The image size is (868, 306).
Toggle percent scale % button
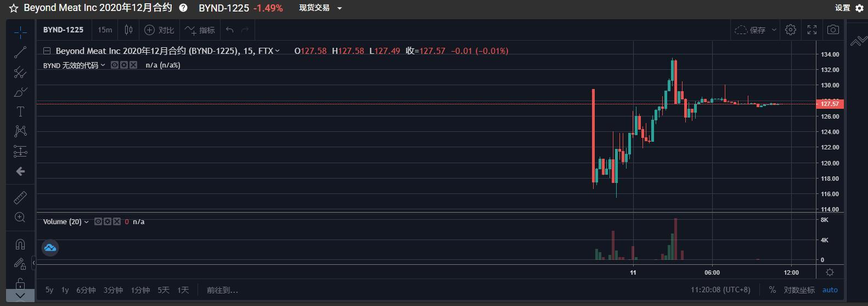point(773,290)
